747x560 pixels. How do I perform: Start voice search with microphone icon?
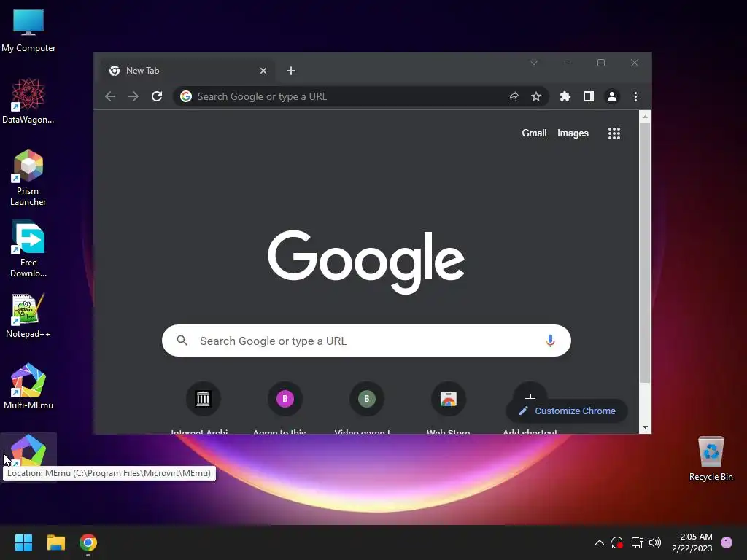pyautogui.click(x=550, y=341)
